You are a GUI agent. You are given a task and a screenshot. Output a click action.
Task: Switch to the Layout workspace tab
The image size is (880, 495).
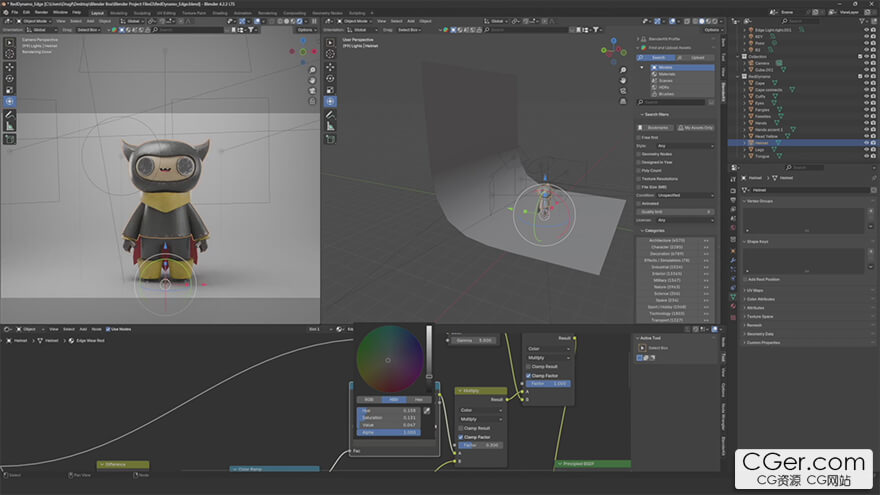coord(97,13)
